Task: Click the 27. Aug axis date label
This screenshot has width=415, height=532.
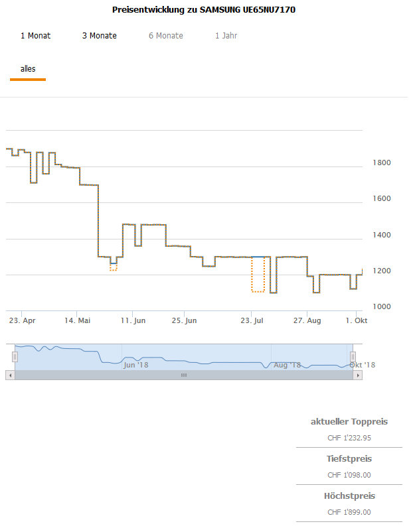Action: (307, 321)
